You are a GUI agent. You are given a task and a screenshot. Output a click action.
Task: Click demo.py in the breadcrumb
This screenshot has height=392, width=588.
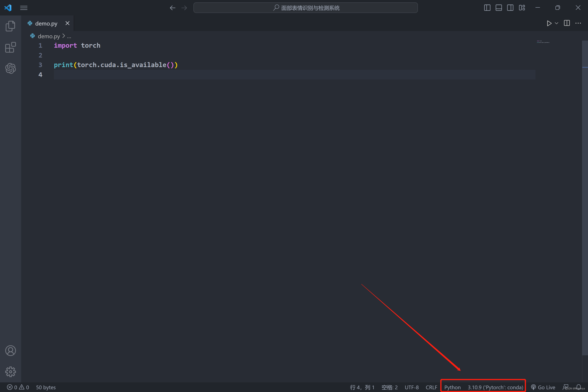coord(49,36)
